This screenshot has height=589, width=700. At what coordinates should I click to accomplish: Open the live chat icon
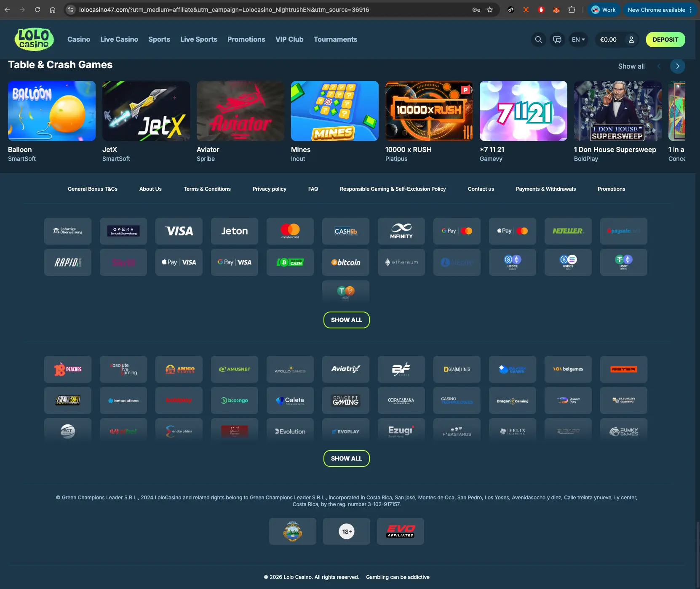pyautogui.click(x=557, y=40)
